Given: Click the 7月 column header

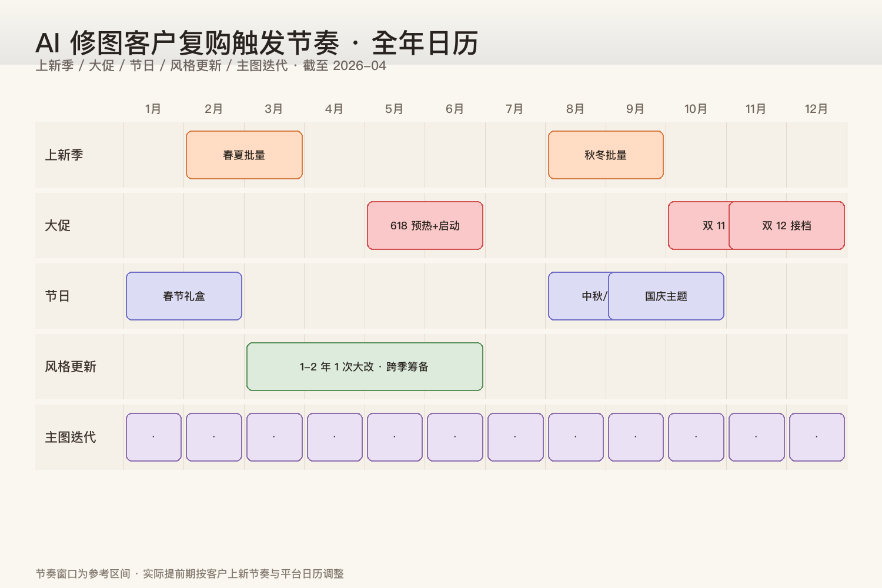Looking at the screenshot, I should [514, 109].
